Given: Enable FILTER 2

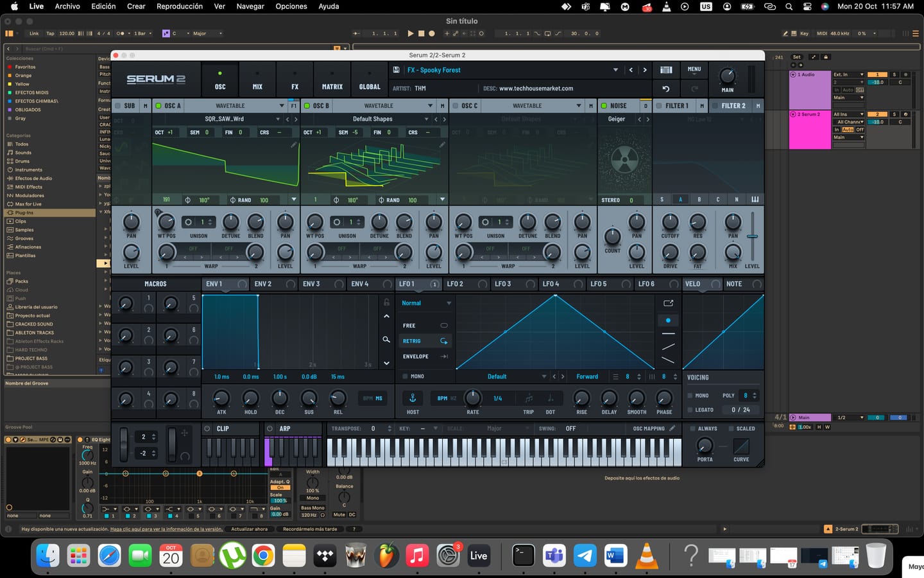Looking at the screenshot, I should coord(715,106).
